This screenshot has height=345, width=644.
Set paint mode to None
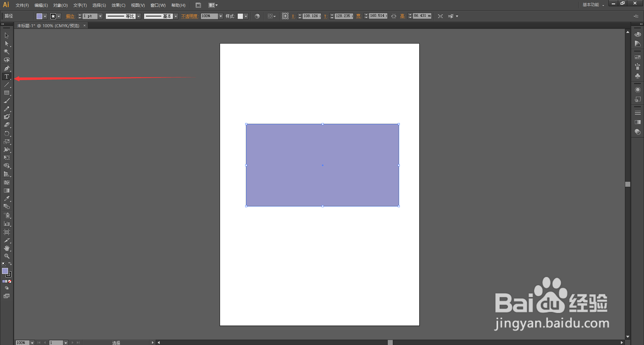10,281
